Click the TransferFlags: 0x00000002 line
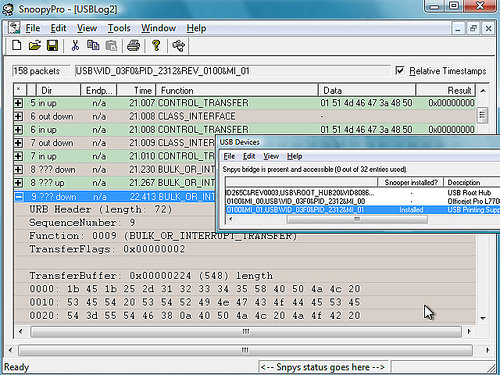 [107, 249]
